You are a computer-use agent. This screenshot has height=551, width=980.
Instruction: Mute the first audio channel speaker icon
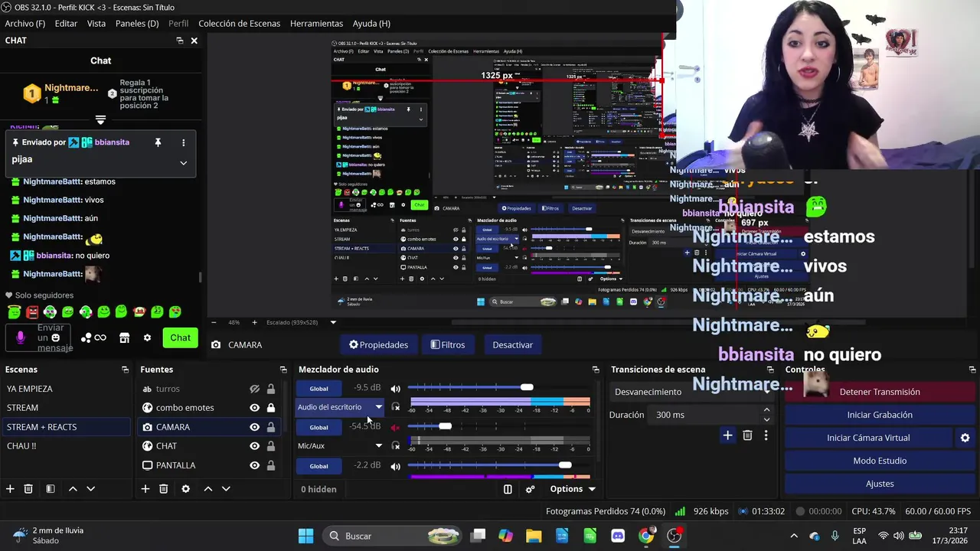pos(395,388)
